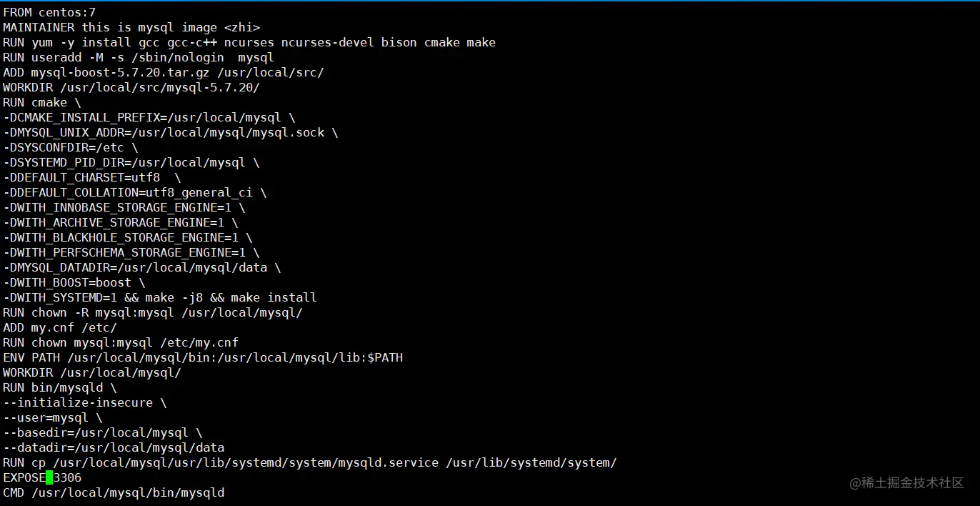Click the -DCMAKE_INSTALL_PREFIX option line
980x506 pixels.
149,118
